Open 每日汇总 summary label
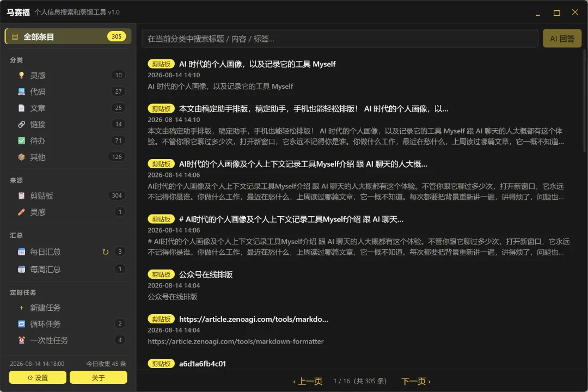This screenshot has height=392, width=588. point(45,252)
